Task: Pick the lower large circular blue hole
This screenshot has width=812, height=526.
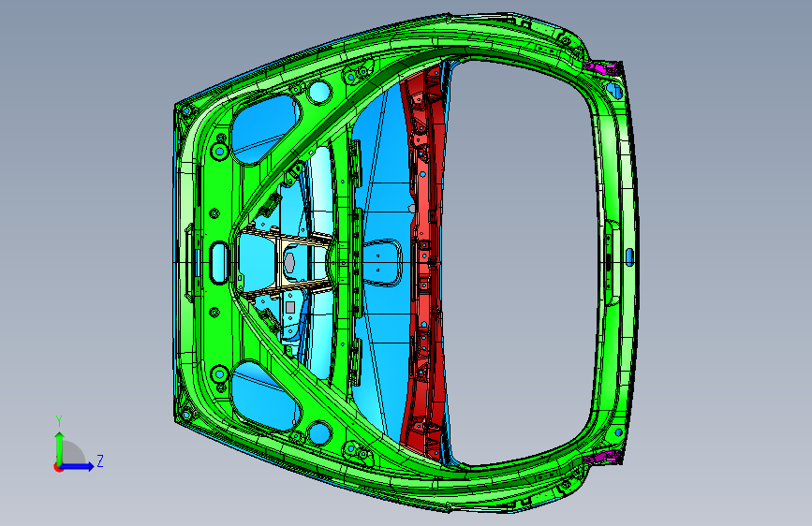Action: (x=319, y=432)
